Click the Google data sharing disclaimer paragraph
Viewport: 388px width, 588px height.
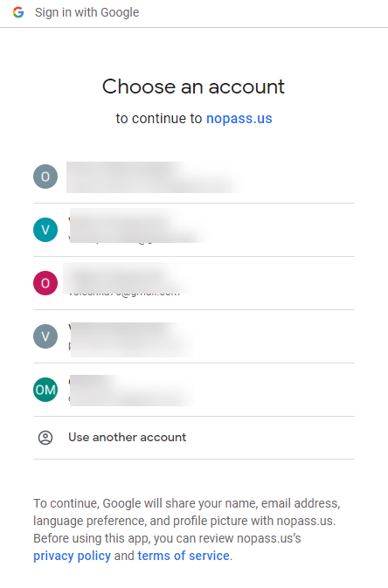(x=187, y=529)
